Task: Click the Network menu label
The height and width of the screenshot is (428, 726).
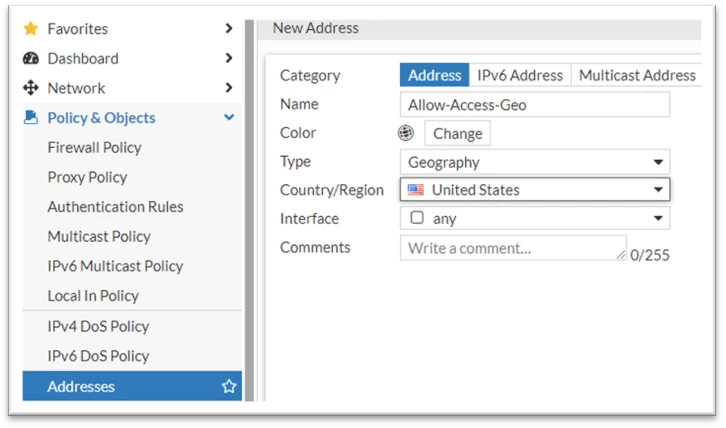Action: [76, 88]
